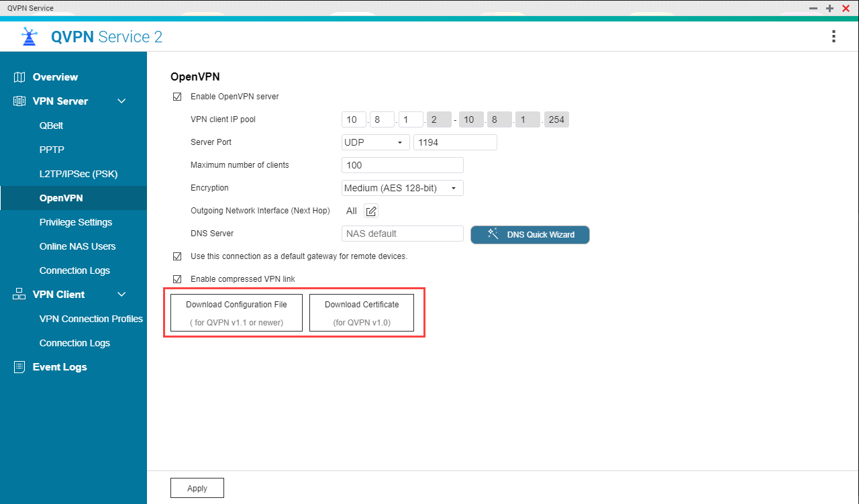Toggle Enable compressed VPN link checkbox
859x504 pixels.
pyautogui.click(x=177, y=279)
